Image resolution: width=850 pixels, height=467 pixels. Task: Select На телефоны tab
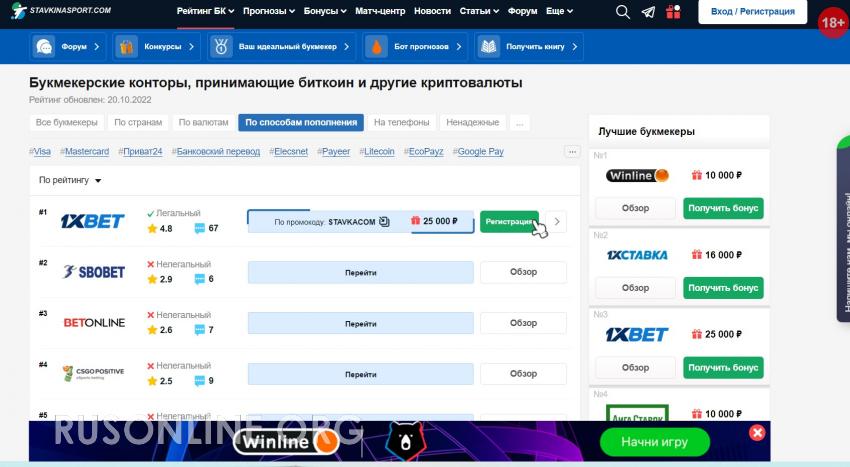coord(401,123)
